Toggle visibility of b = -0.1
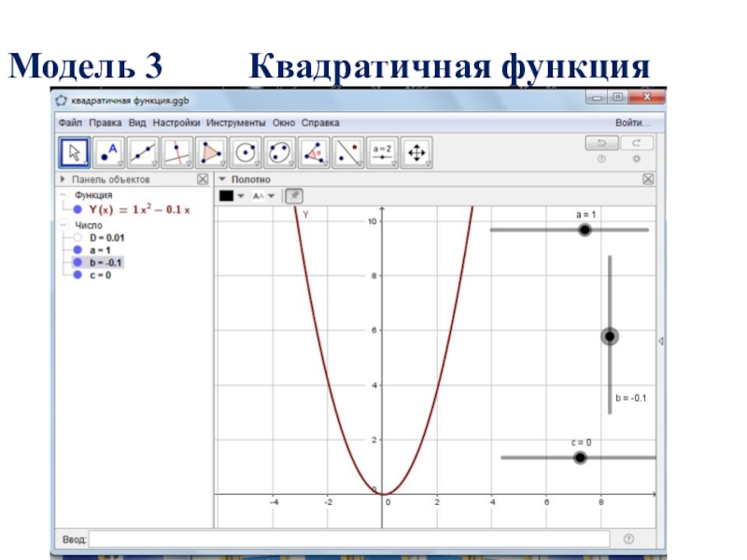This screenshot has width=747, height=560. [78, 262]
